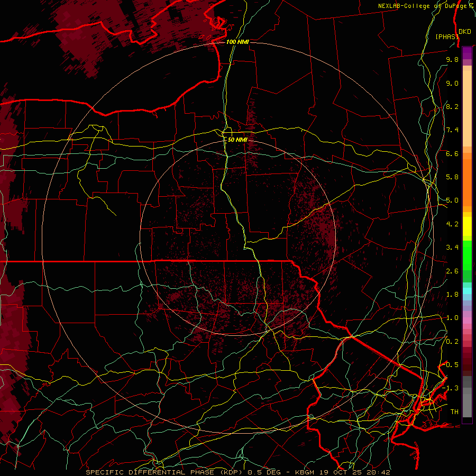Click the 50 NMI range ring label

pyautogui.click(x=237, y=140)
